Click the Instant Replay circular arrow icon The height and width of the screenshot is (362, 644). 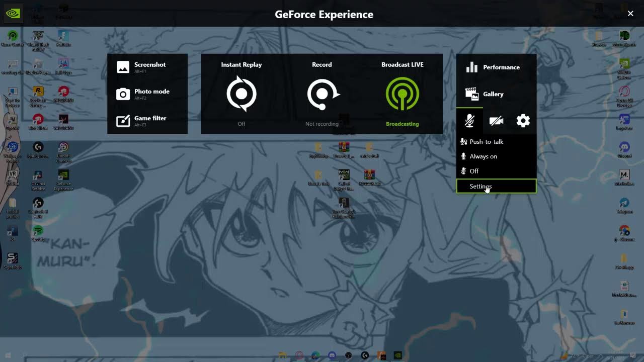tap(242, 94)
